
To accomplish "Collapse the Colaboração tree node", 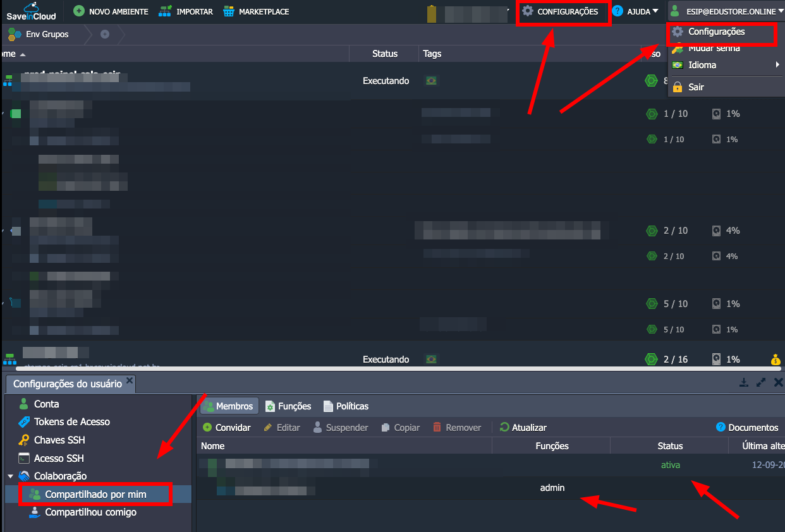I will [10, 476].
